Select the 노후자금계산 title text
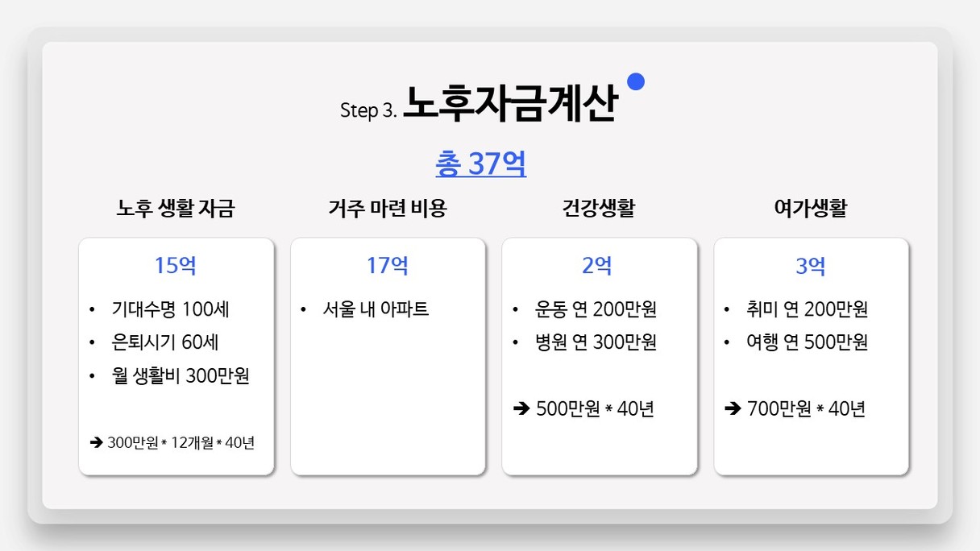The image size is (980, 551). coord(510,104)
